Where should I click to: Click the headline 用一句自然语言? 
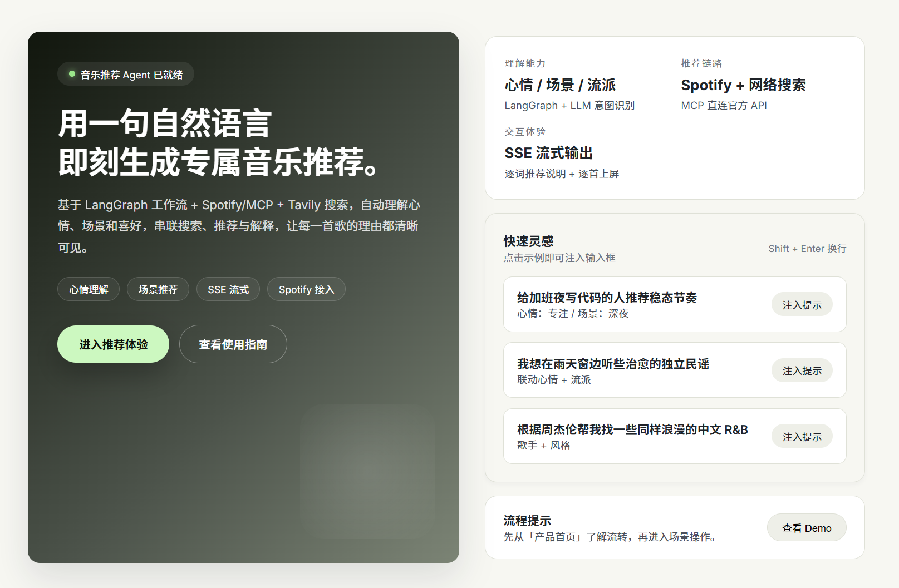(x=165, y=123)
